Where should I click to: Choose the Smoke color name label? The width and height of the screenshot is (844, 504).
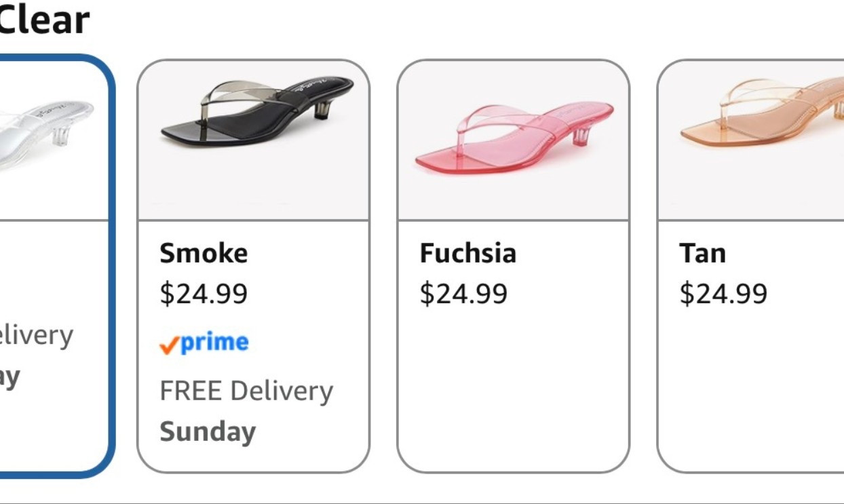coord(204,253)
